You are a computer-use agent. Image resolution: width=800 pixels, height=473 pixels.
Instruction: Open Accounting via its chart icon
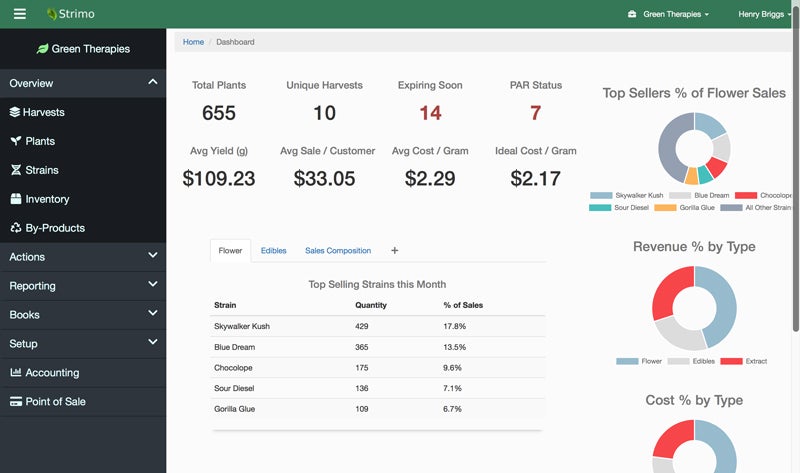15,373
